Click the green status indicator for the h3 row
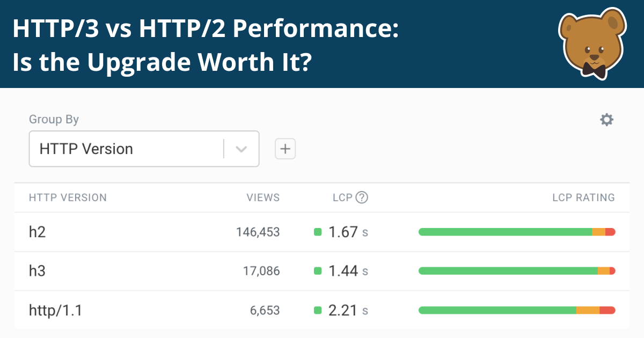The height and width of the screenshot is (338, 644). [x=317, y=270]
